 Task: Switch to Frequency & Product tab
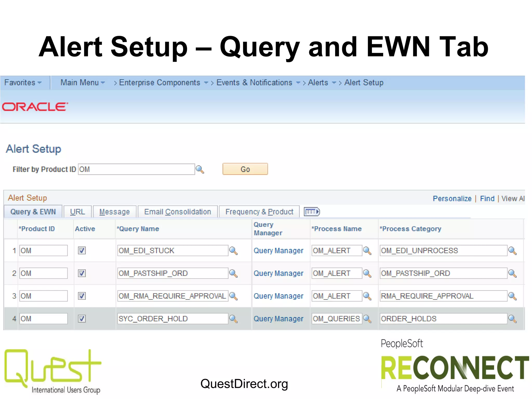coord(259,212)
